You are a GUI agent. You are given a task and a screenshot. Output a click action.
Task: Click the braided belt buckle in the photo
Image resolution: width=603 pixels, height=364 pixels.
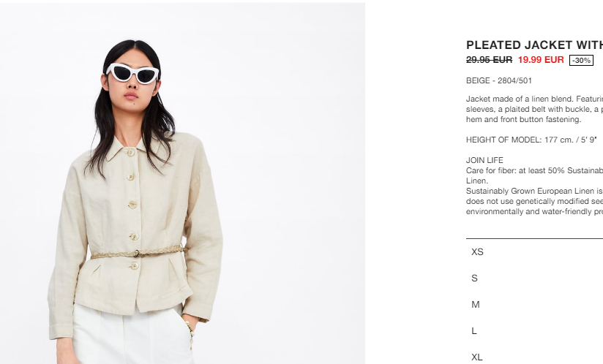[x=137, y=254]
